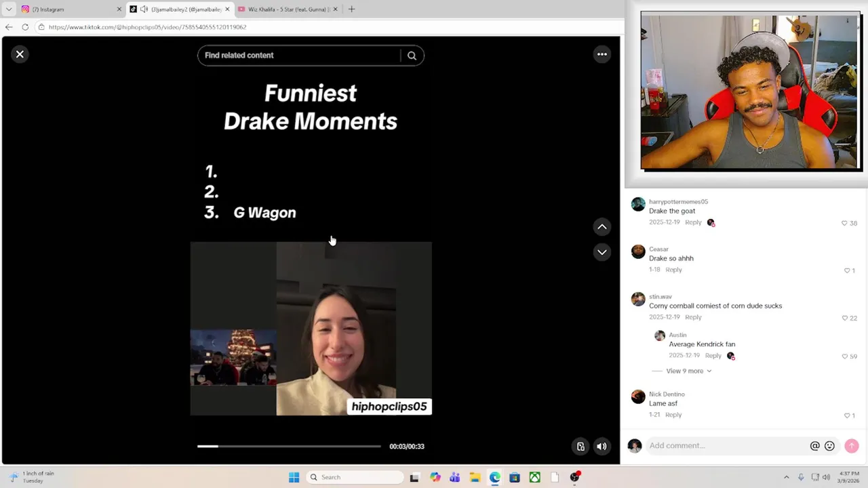Focus the Add comment field
Image resolution: width=868 pixels, height=488 pixels.
[x=726, y=445]
